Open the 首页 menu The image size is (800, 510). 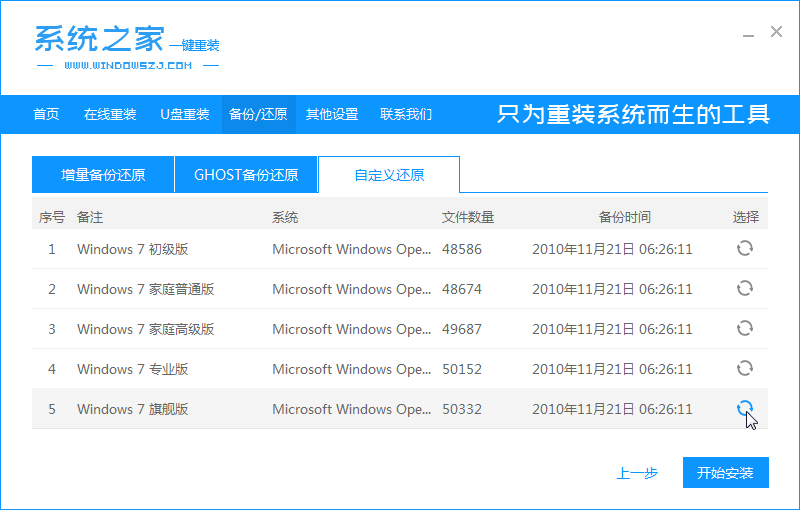point(46,114)
